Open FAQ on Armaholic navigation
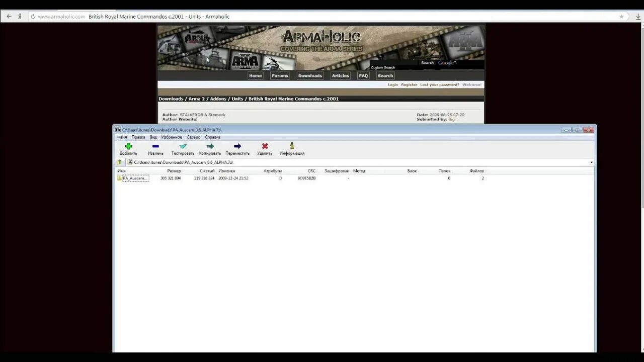This screenshot has width=644, height=362. pos(363,76)
